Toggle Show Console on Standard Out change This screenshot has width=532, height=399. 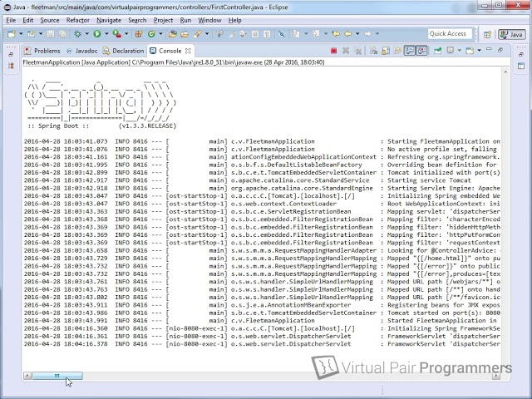pyautogui.click(x=410, y=51)
